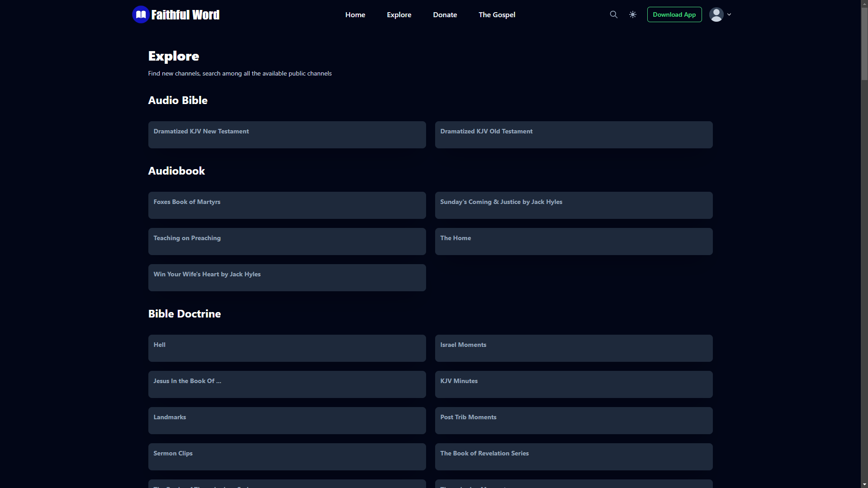Click the Faithful Word title text
The height and width of the screenshot is (488, 868).
coord(185,15)
